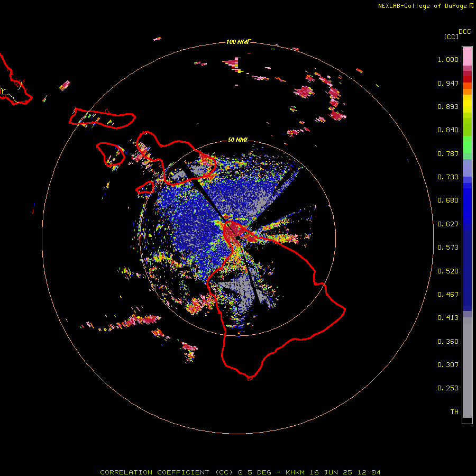Click the 0.360 color scale value
This screenshot has width=476, height=476.
click(x=448, y=342)
